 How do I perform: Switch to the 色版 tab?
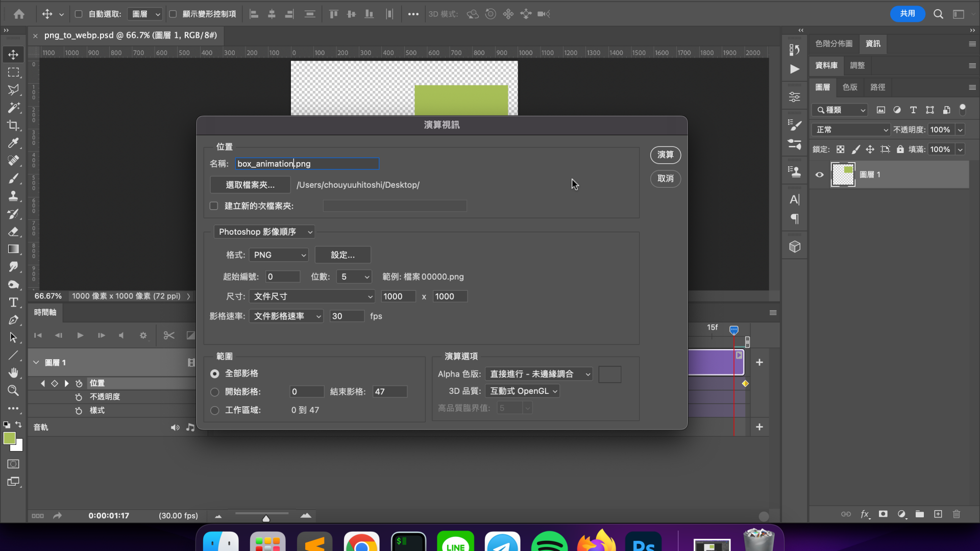[850, 87]
